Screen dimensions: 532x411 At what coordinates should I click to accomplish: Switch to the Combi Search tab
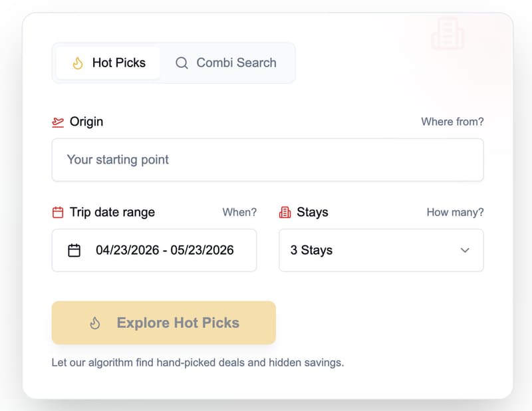226,63
